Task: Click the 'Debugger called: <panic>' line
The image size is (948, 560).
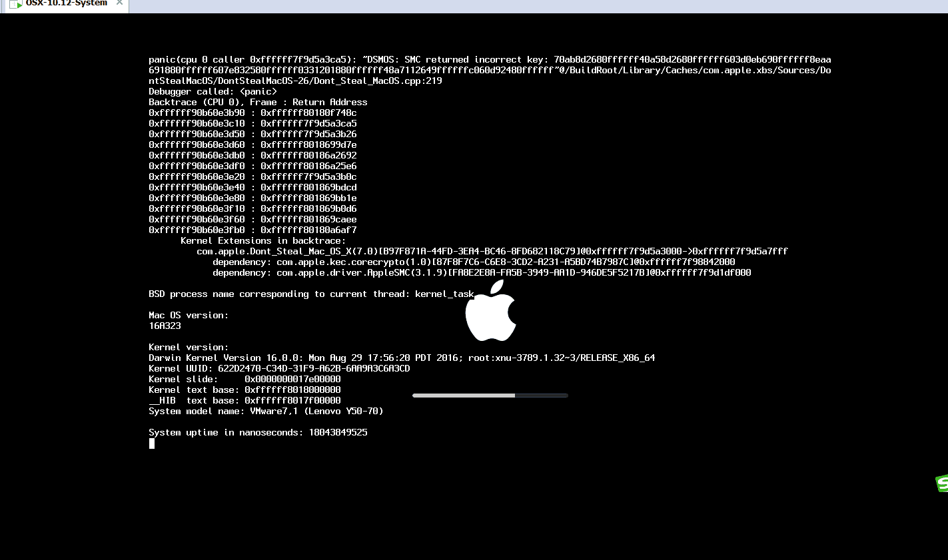Action: (213, 91)
